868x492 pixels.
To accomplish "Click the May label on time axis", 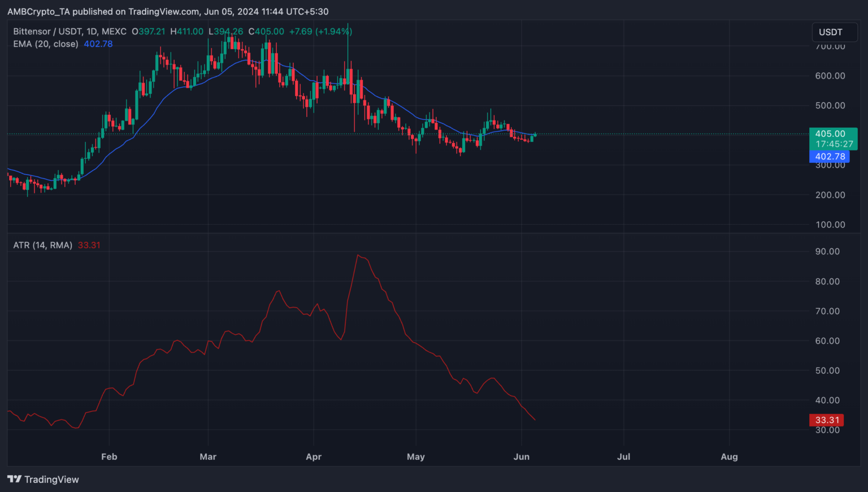I will (416, 457).
